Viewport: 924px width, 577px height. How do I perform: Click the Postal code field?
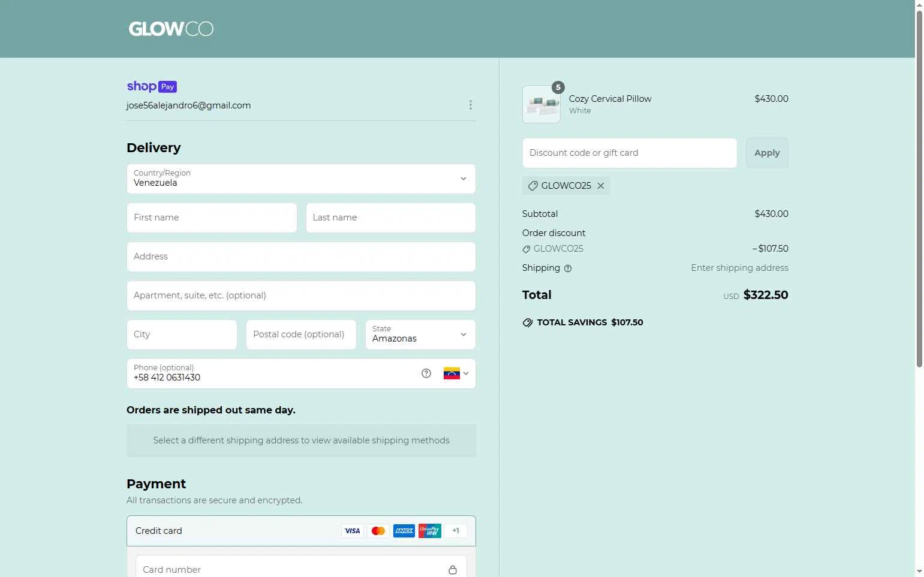(x=301, y=334)
